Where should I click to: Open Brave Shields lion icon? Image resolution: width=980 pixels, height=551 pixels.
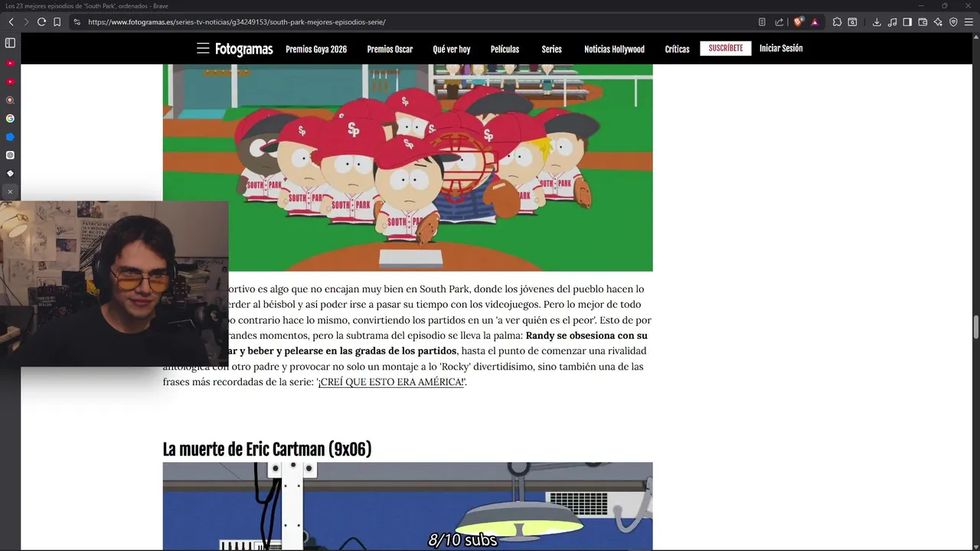coord(798,22)
